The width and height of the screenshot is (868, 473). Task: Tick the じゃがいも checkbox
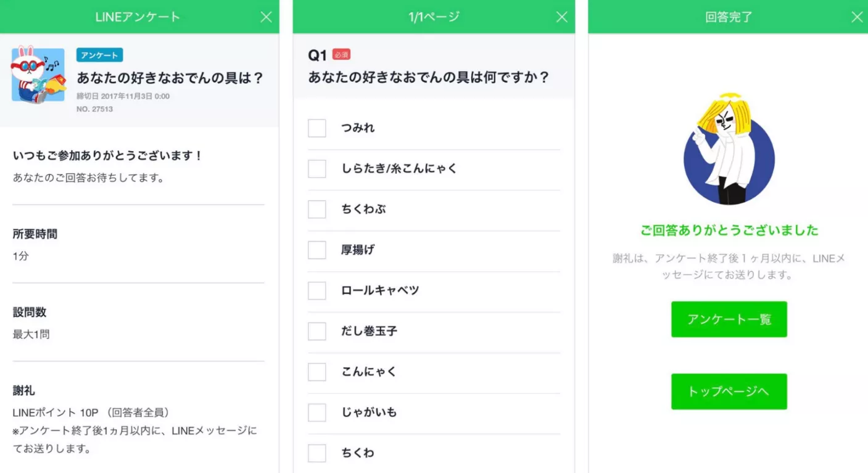pyautogui.click(x=317, y=413)
